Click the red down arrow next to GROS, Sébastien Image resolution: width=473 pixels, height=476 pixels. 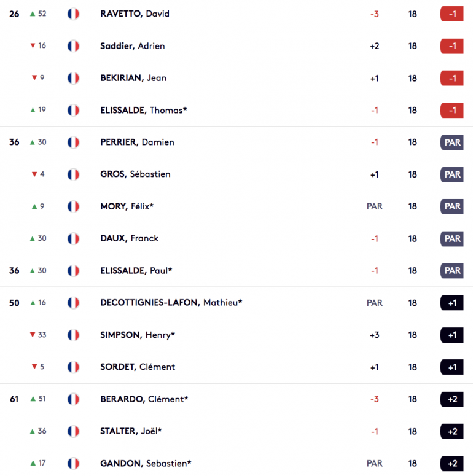[34, 174]
